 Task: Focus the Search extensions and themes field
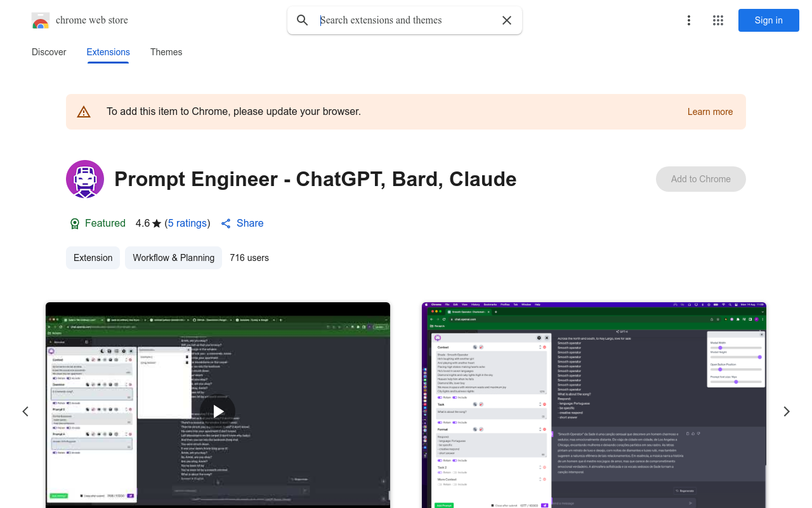click(406, 20)
